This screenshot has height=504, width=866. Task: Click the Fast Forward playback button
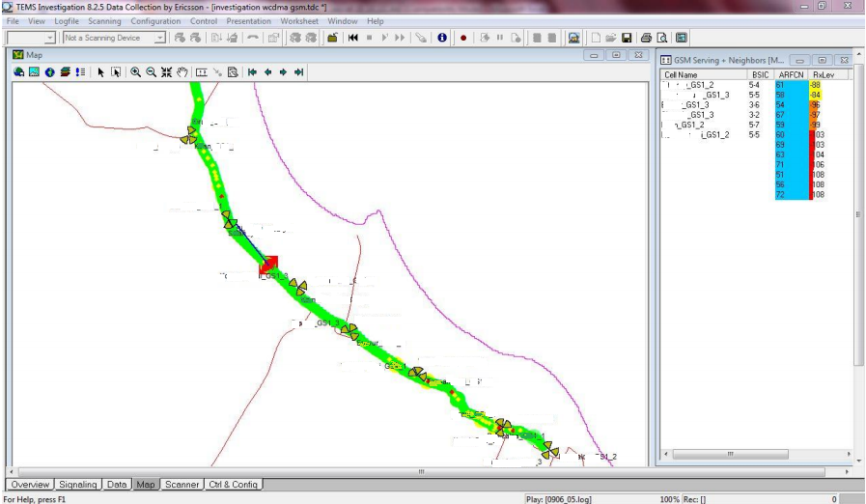(x=400, y=38)
